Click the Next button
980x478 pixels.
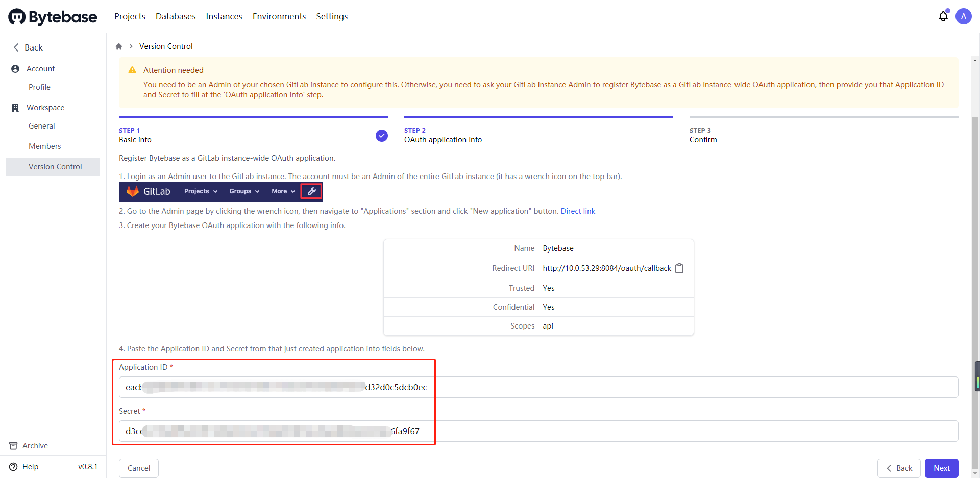coord(942,468)
